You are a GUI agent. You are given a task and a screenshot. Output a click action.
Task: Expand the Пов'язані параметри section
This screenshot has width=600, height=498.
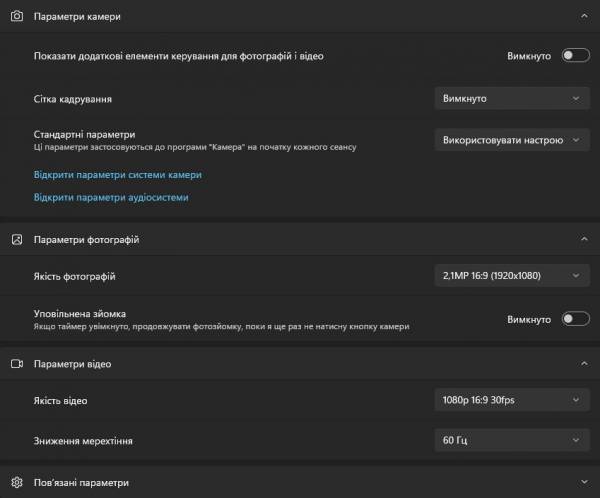pos(584,482)
